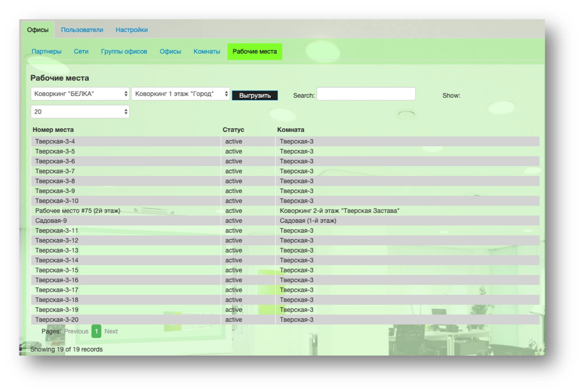The height and width of the screenshot is (392, 581).
Task: Sort by the Статус column header
Action: point(233,130)
